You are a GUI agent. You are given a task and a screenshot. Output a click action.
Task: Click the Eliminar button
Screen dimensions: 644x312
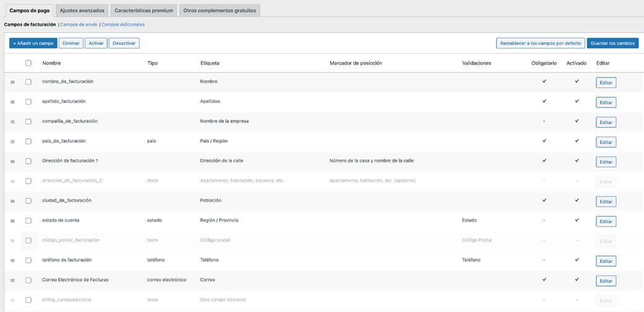pyautogui.click(x=71, y=43)
